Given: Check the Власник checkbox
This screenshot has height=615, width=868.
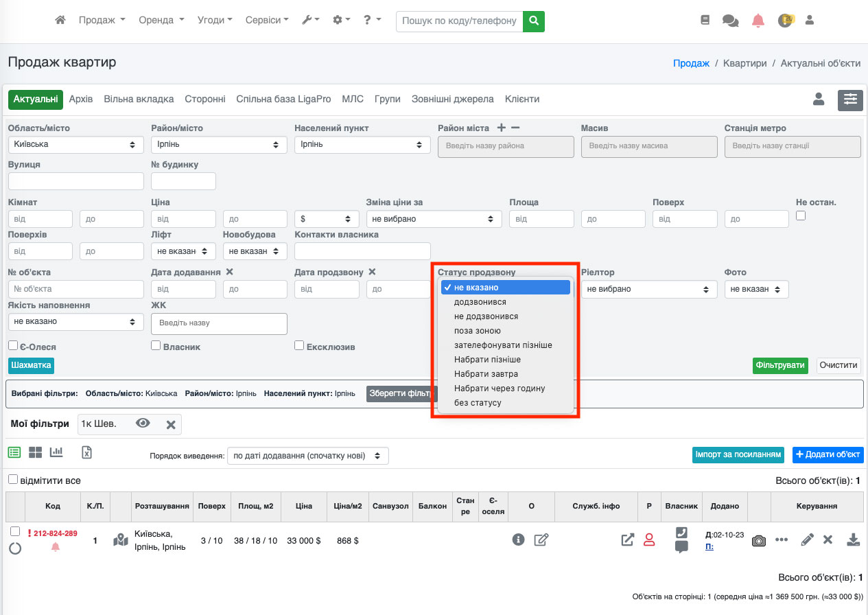Looking at the screenshot, I should click(156, 346).
